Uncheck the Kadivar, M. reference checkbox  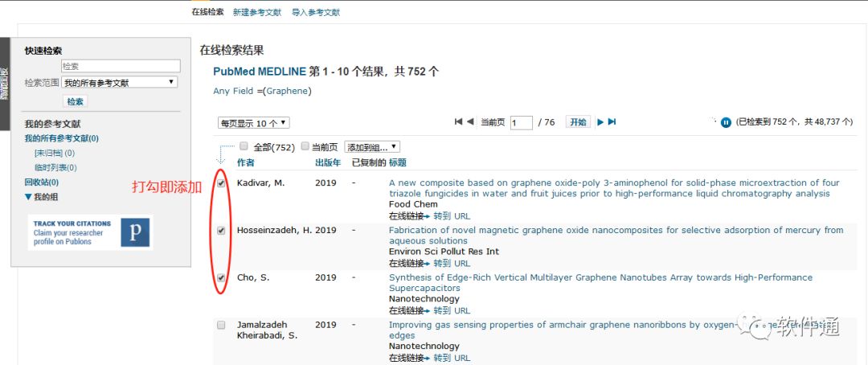click(x=222, y=183)
